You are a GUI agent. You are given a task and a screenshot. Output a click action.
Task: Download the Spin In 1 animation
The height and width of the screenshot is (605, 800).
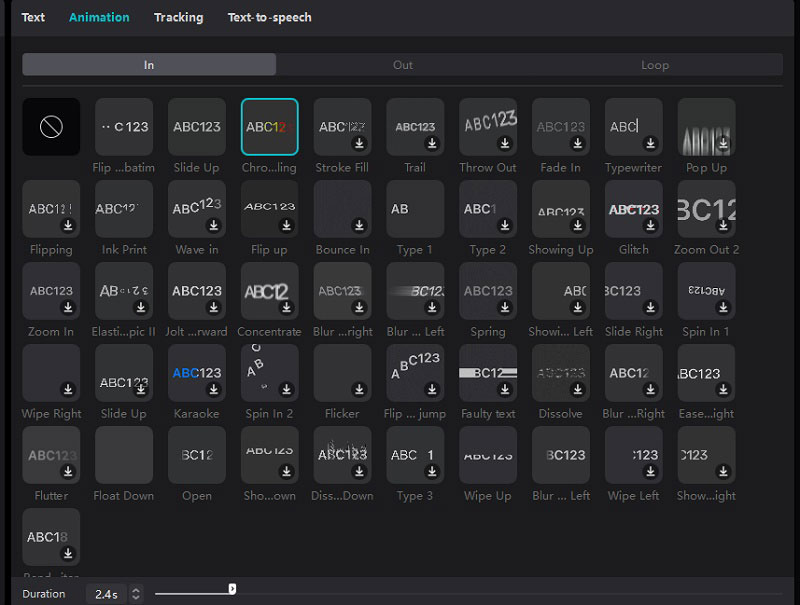pyautogui.click(x=723, y=307)
